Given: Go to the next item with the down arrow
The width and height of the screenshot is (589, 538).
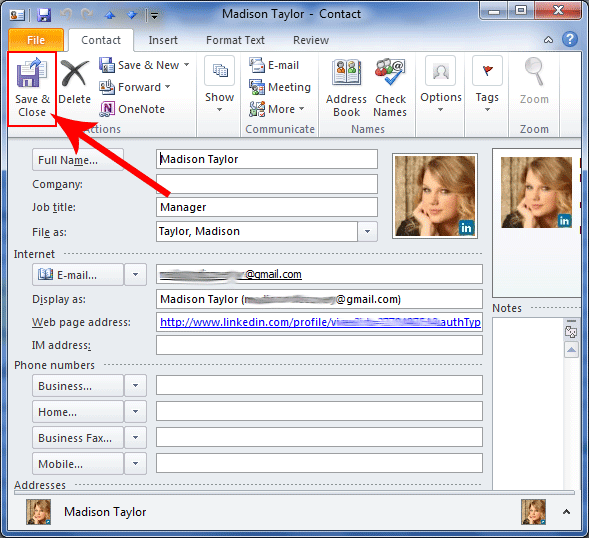Looking at the screenshot, I should [132, 15].
